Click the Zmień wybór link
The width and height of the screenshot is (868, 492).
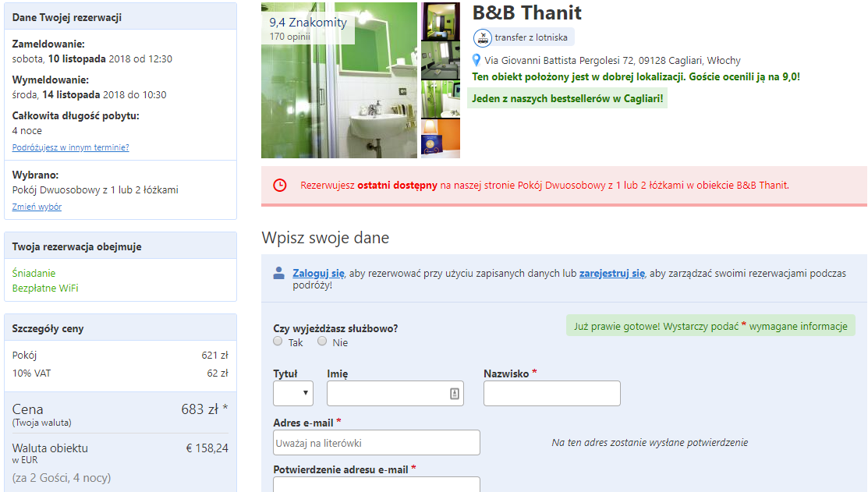[x=37, y=207]
